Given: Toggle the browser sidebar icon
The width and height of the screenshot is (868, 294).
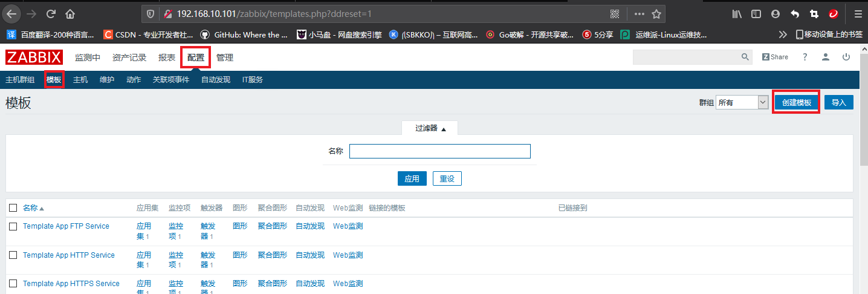Looking at the screenshot, I should (x=756, y=13).
